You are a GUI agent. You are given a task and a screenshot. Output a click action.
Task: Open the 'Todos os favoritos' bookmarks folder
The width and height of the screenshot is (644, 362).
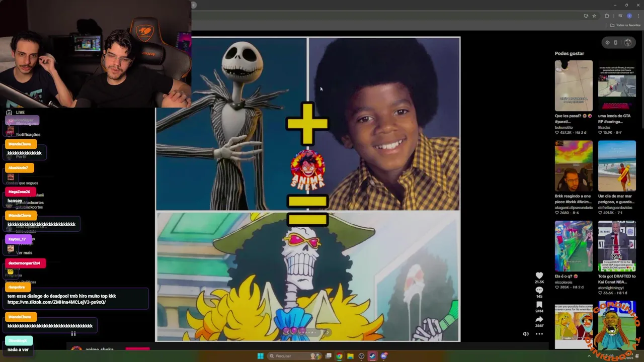pyautogui.click(x=625, y=25)
